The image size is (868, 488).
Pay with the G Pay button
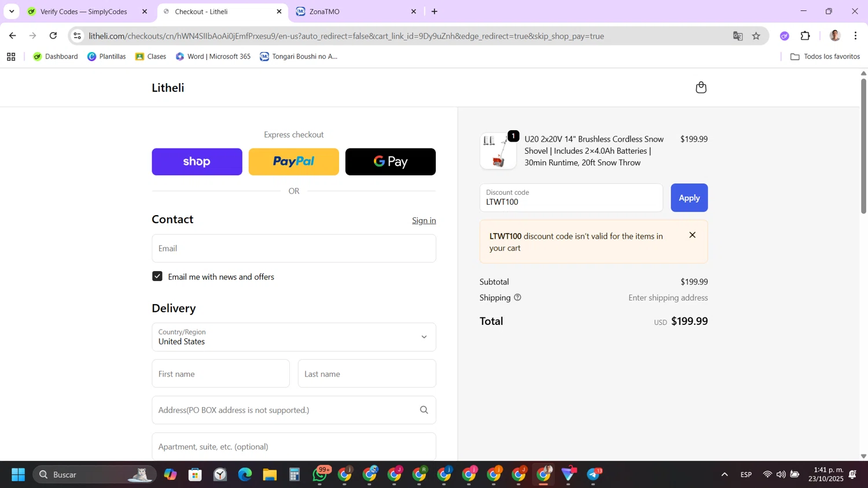(x=391, y=162)
